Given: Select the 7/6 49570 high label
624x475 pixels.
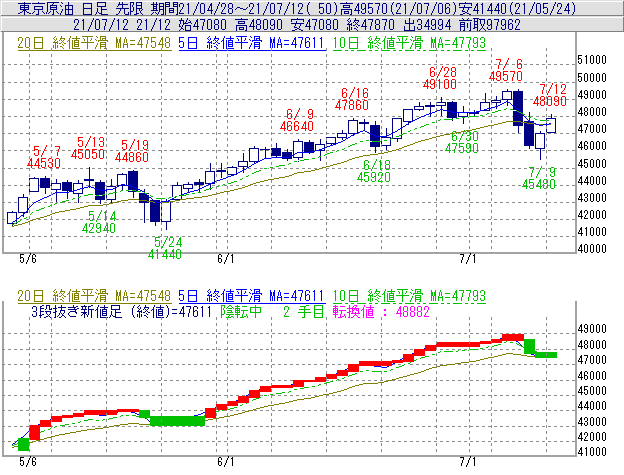Looking at the screenshot, I should [x=506, y=70].
